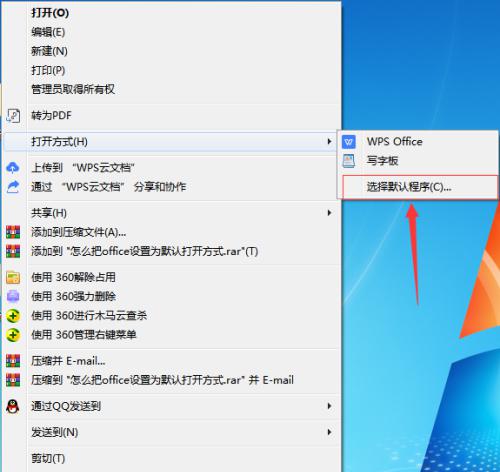Click the 360木马云查杀 green icon

(13, 316)
